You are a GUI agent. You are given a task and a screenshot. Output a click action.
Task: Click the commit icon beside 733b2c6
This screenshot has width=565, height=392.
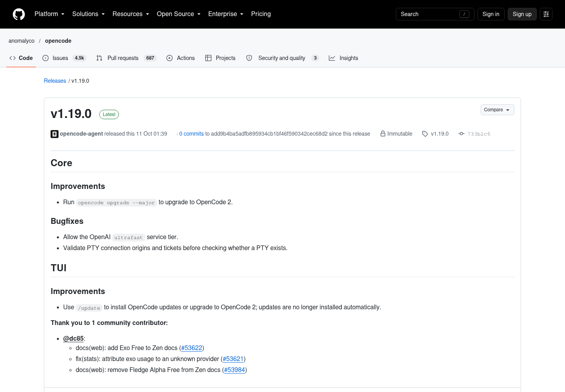(461, 134)
